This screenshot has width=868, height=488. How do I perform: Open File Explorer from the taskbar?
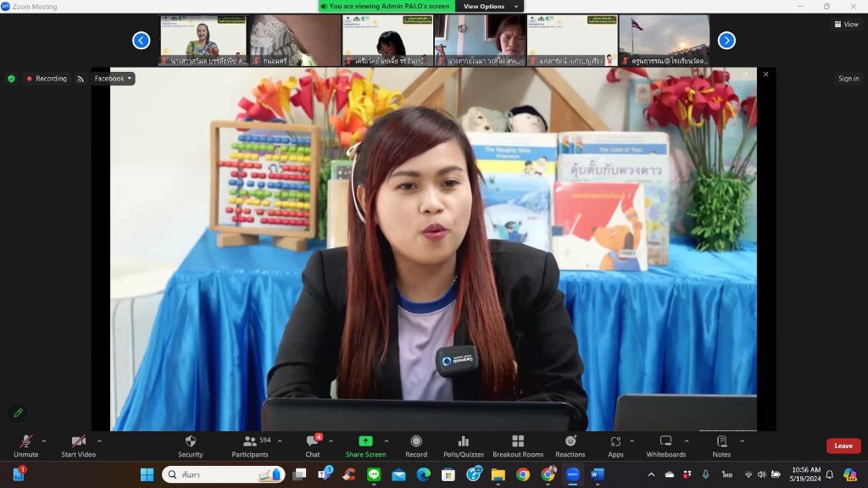point(498,474)
